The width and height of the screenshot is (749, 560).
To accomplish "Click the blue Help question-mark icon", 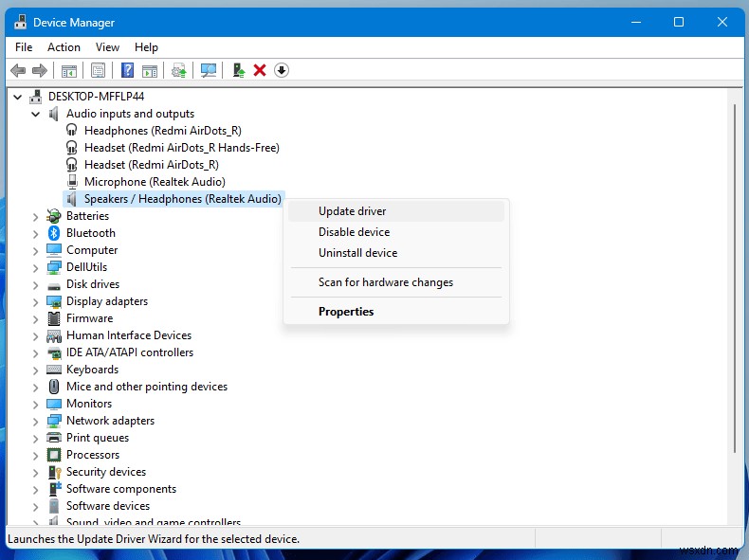I will click(x=128, y=71).
